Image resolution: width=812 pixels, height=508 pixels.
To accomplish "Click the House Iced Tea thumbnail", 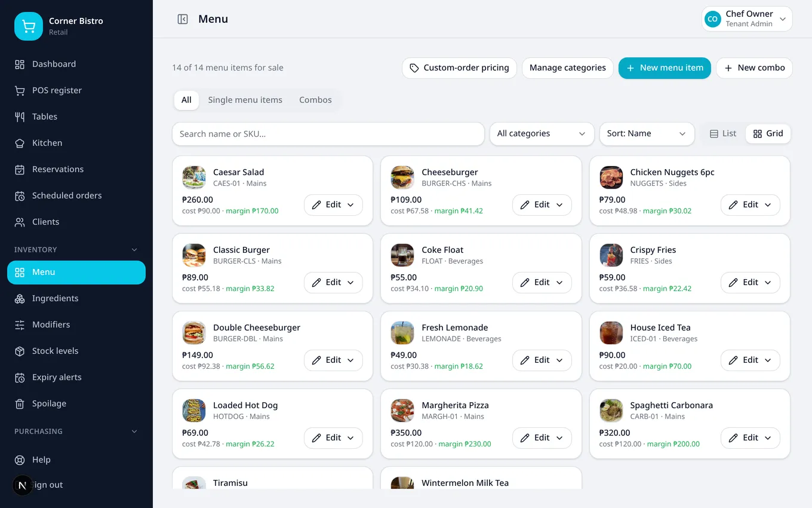I will (x=611, y=333).
